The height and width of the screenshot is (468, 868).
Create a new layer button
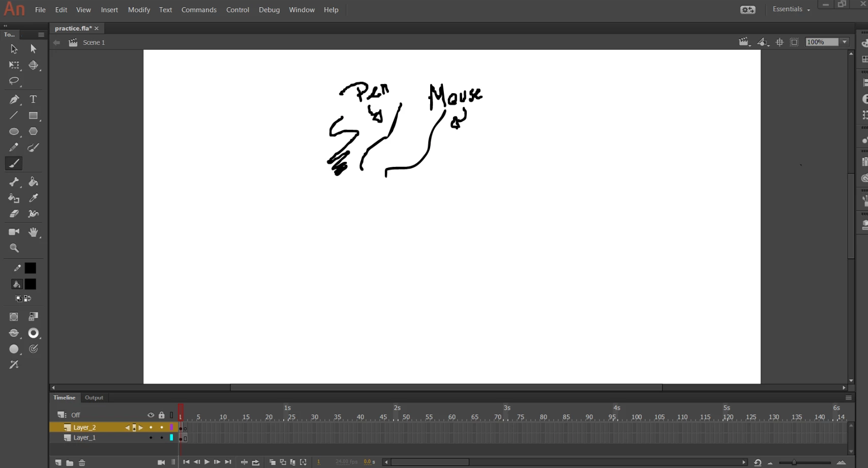58,462
